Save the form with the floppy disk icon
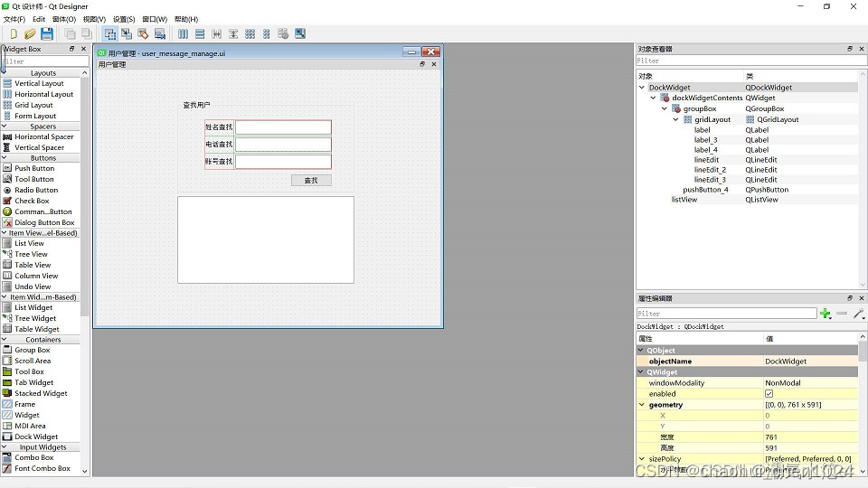This screenshot has height=488, width=868. [x=47, y=33]
